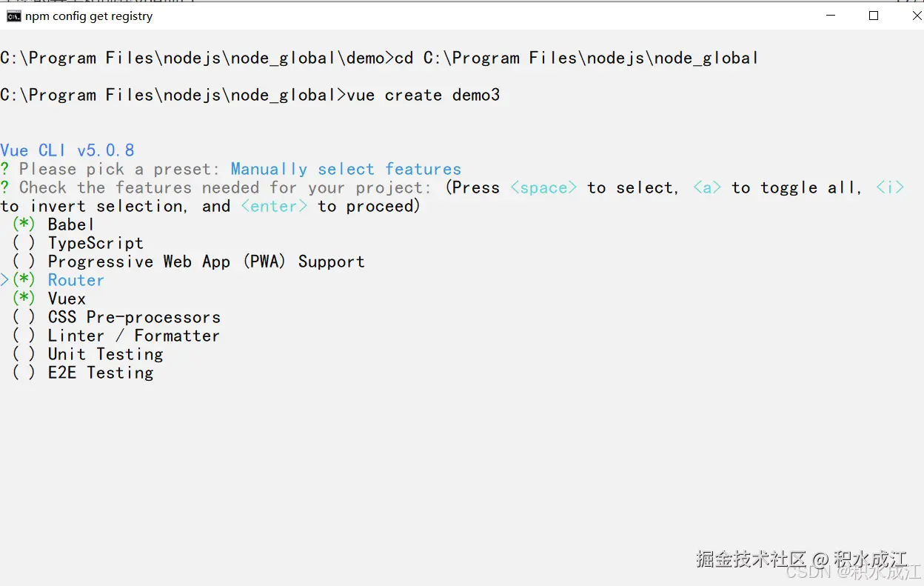Click the "Manually select features" preset text
This screenshot has width=924, height=586.
click(346, 169)
